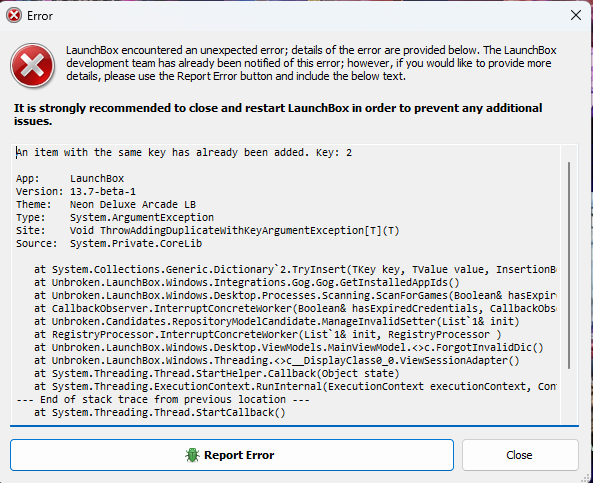Click the dialog's bottom-right resize grip
Screen dimensions: 593x483
tap(584, 476)
